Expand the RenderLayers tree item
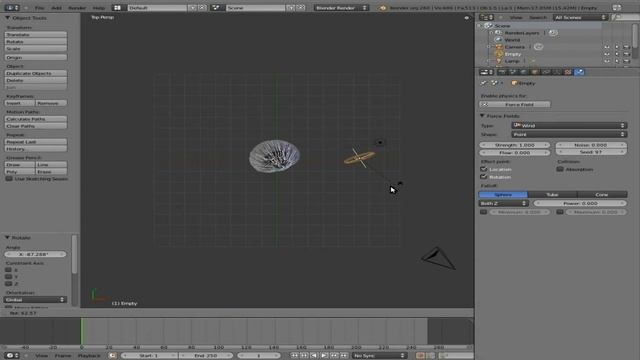The width and height of the screenshot is (640, 360). click(x=491, y=33)
